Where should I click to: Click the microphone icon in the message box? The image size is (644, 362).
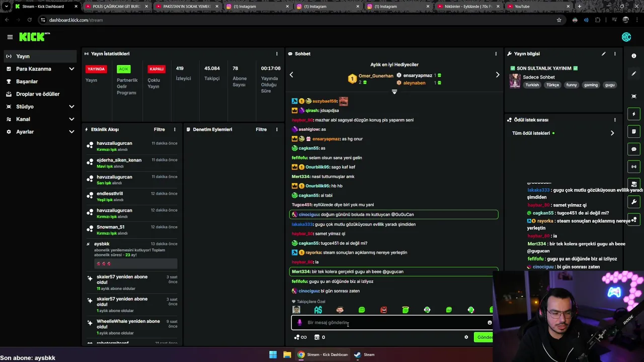tap(299, 323)
